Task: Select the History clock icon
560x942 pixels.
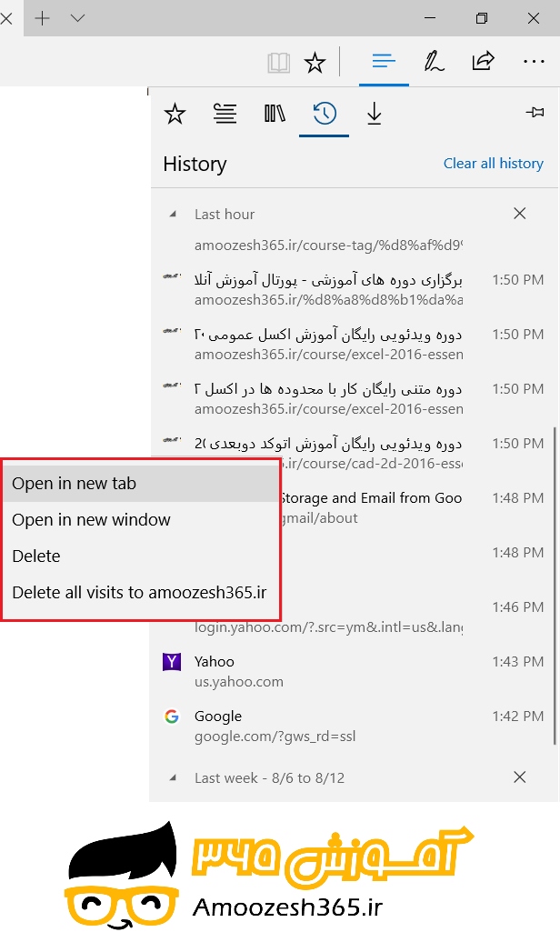Action: pyautogui.click(x=325, y=114)
